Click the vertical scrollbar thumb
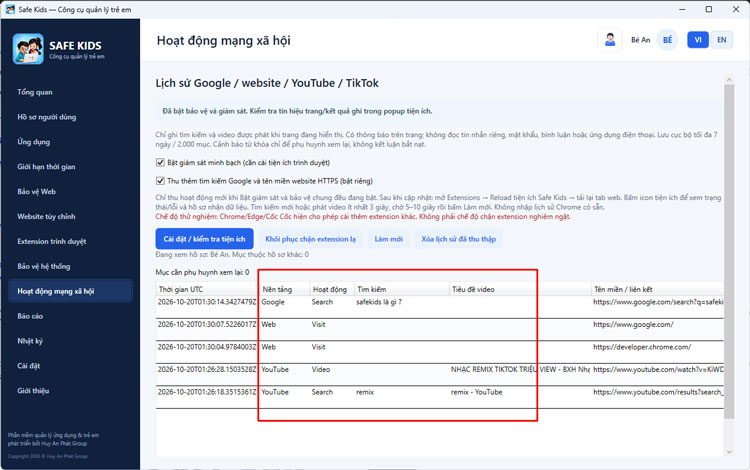The height and width of the screenshot is (470, 750). point(728,251)
